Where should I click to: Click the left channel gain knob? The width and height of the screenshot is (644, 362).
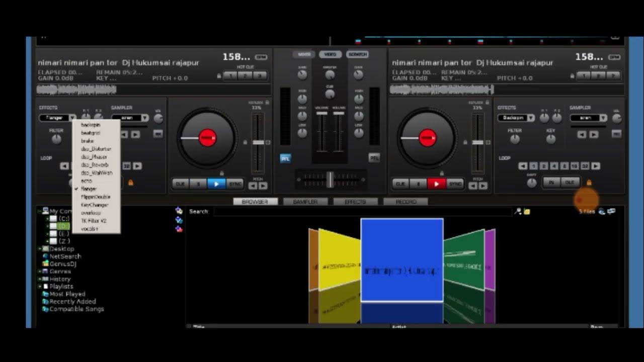(302, 75)
